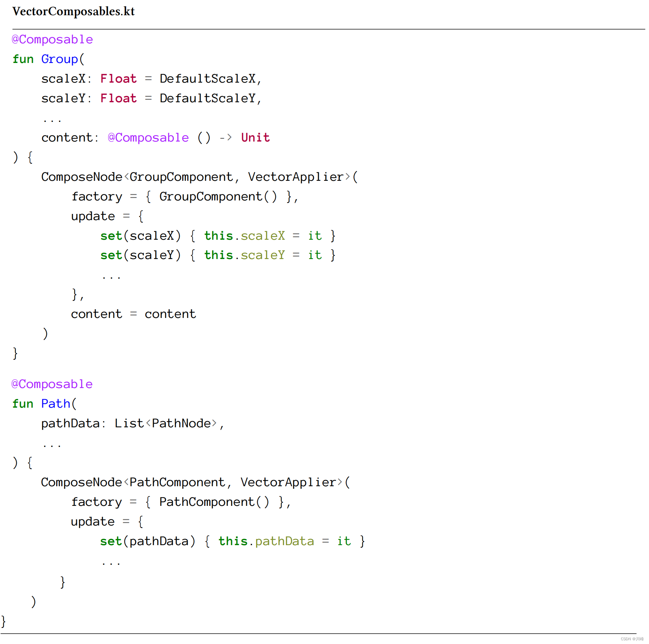The image size is (649, 644).
Task: Click the content = content argument line
Action: click(x=133, y=314)
